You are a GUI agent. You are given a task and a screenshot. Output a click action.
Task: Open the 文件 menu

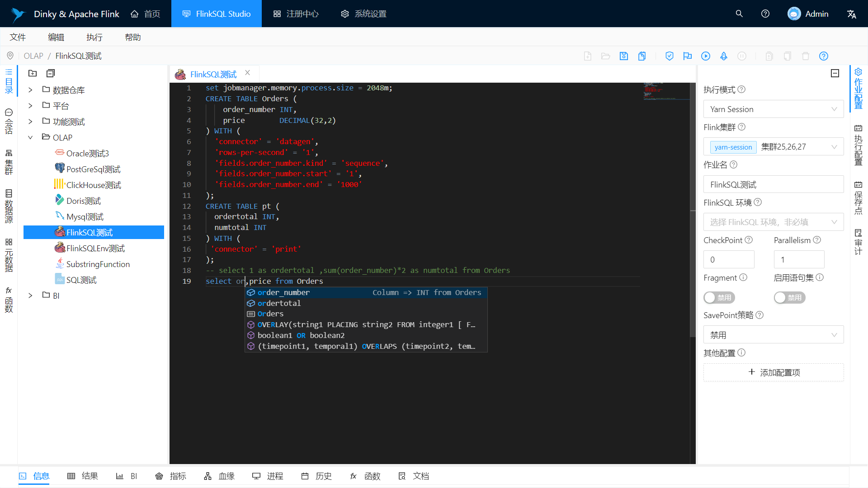coord(18,37)
